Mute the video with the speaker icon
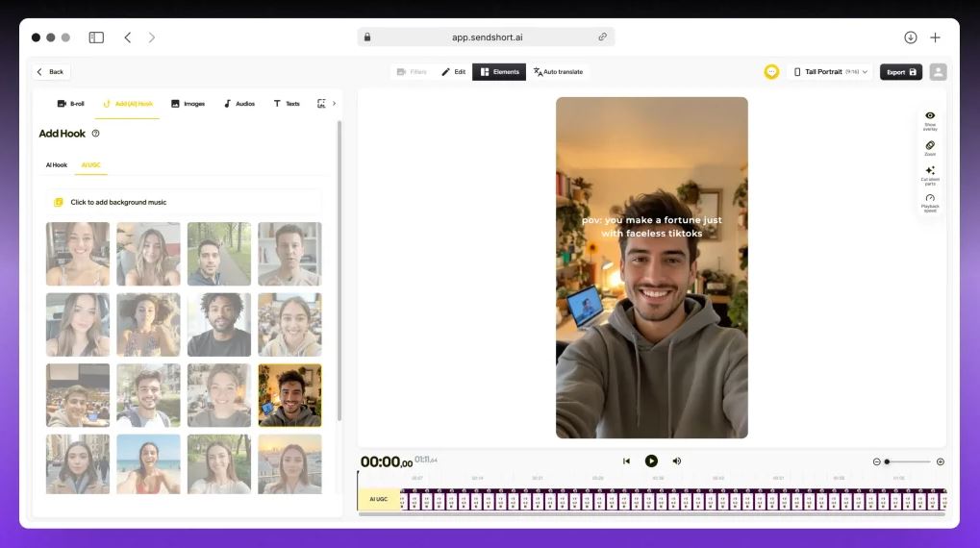Viewport: 980px width, 548px height. pyautogui.click(x=677, y=461)
